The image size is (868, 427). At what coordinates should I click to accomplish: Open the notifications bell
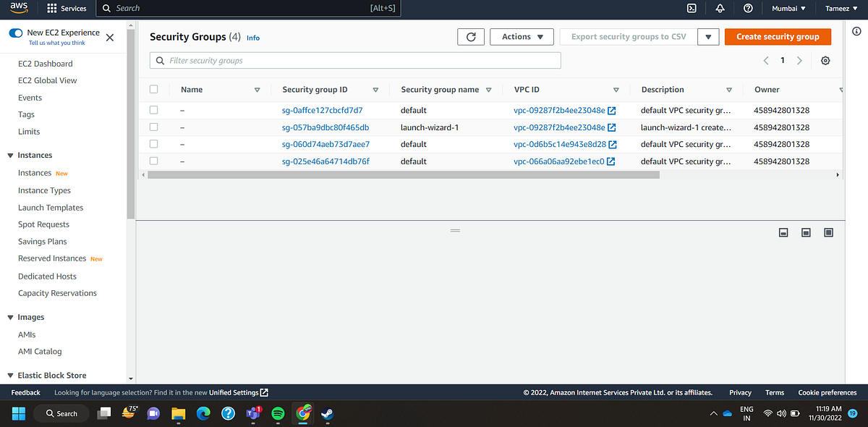719,8
